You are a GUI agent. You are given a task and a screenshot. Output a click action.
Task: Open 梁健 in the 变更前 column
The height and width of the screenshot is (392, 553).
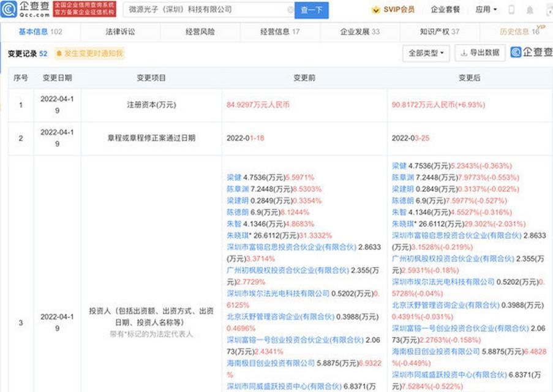(234, 178)
